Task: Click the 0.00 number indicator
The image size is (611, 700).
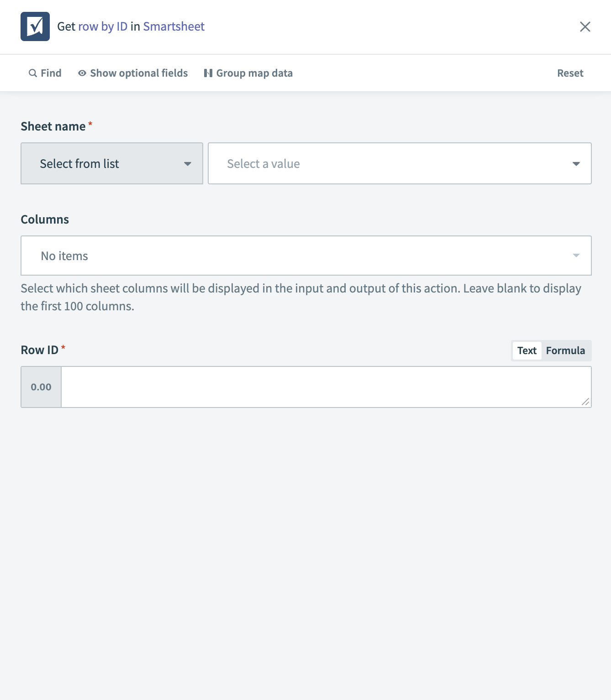Action: pos(41,387)
